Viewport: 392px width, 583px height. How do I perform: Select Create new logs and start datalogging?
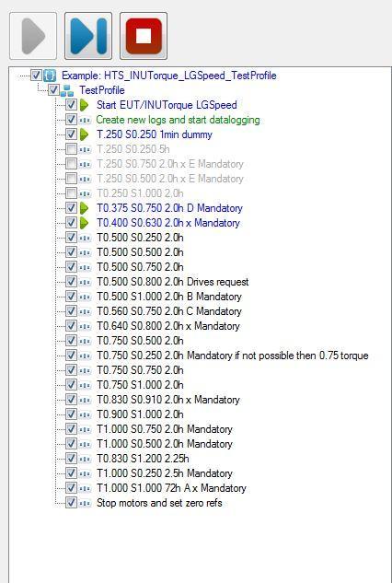pyautogui.click(x=178, y=120)
